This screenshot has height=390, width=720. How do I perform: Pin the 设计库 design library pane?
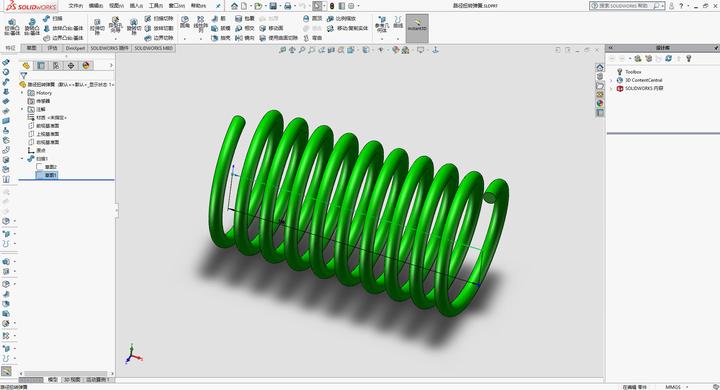coord(716,48)
